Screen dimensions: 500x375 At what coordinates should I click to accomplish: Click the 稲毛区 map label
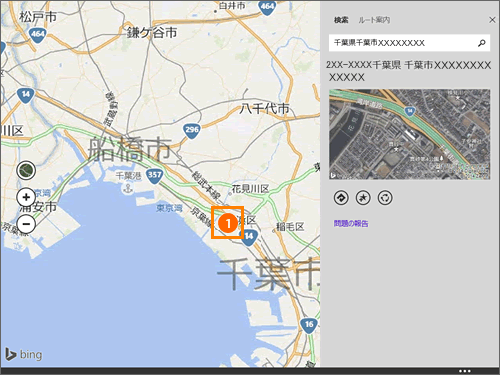pos(290,227)
